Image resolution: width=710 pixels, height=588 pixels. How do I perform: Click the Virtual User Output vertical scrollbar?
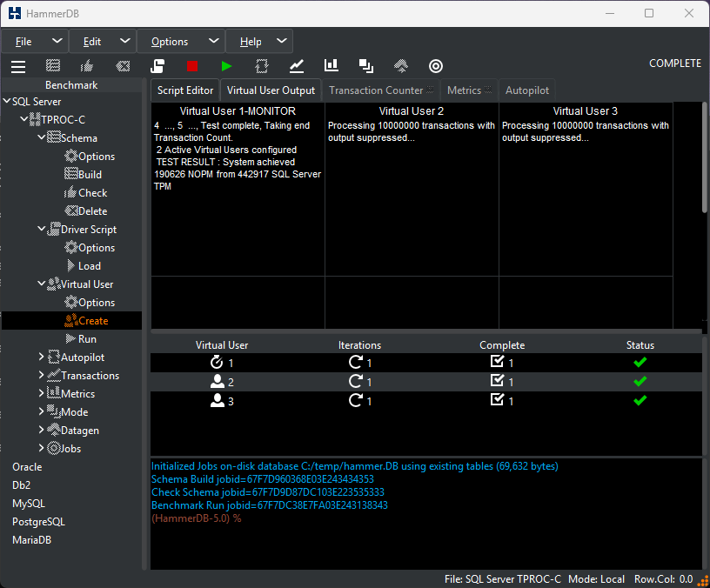click(x=704, y=157)
